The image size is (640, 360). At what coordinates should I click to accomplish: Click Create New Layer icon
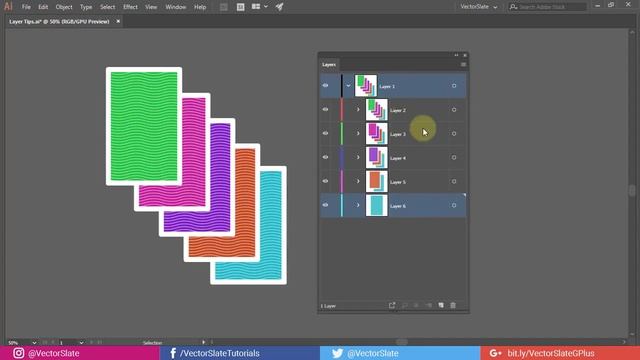pyautogui.click(x=441, y=305)
